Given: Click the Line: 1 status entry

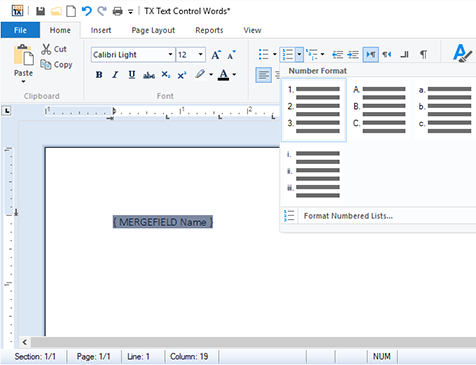Looking at the screenshot, I should (x=138, y=357).
